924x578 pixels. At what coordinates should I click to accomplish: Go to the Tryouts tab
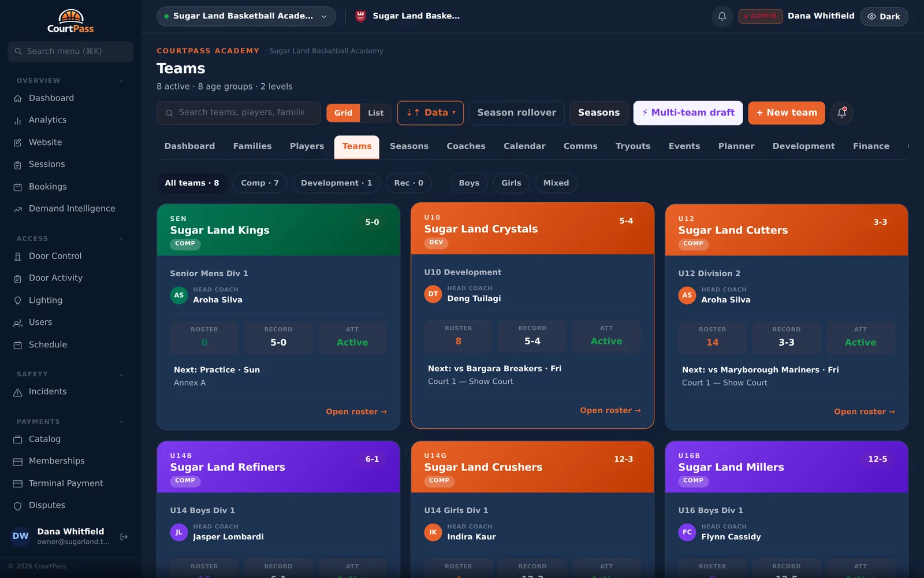tap(633, 146)
